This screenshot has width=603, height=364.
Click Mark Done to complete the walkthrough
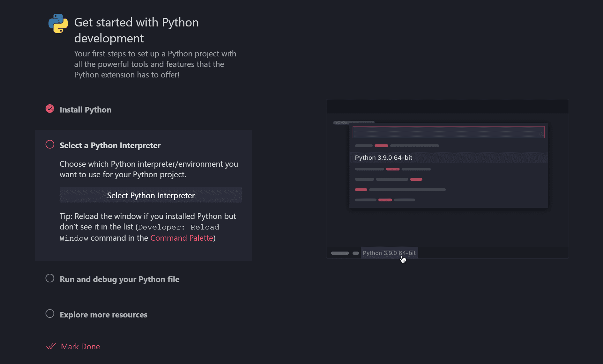80,346
